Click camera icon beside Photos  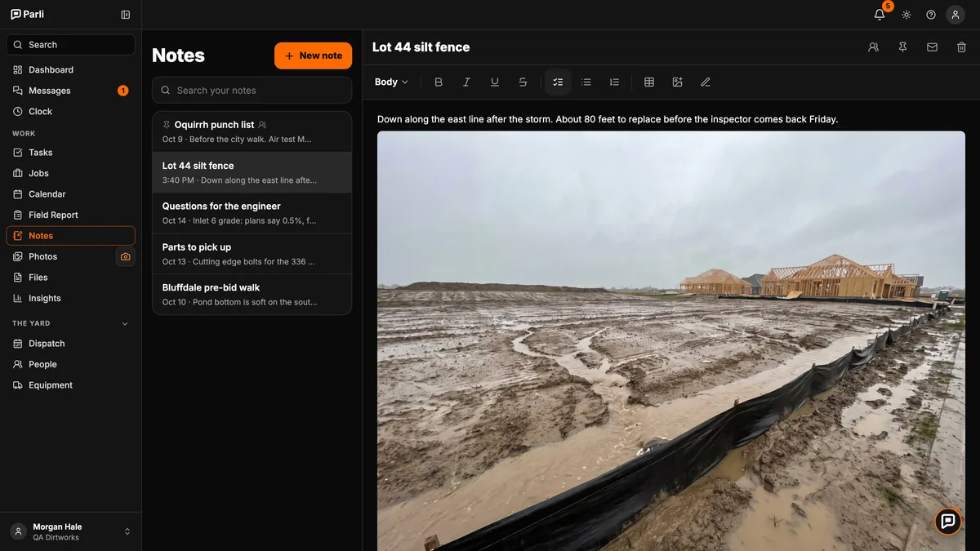125,256
